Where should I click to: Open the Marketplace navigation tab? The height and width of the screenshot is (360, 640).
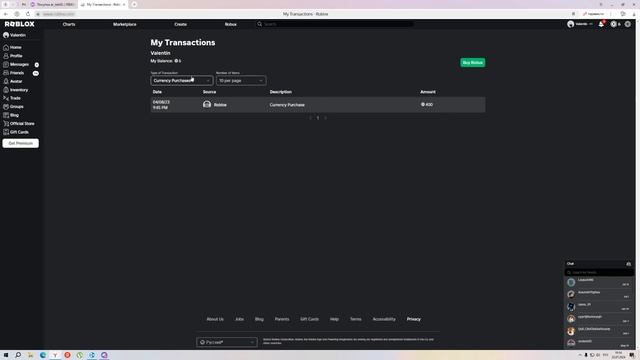[125, 24]
